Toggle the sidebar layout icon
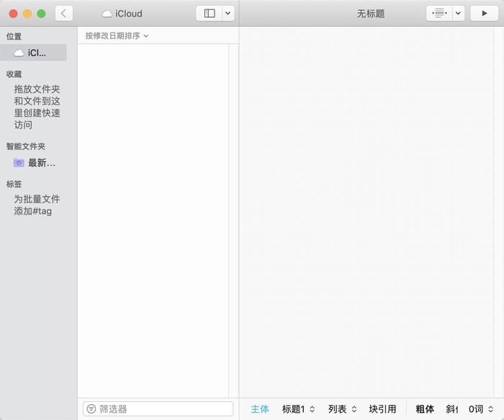 210,14
